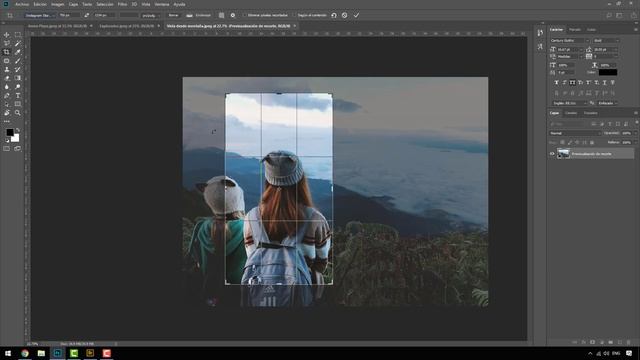Toggle Underline in Character panel

point(604,82)
